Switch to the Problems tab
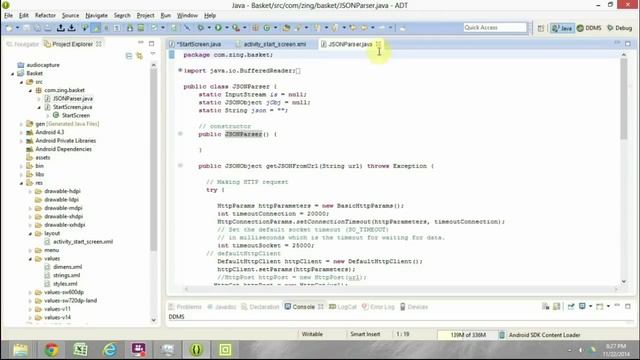The width and height of the screenshot is (640, 360). coord(185,307)
